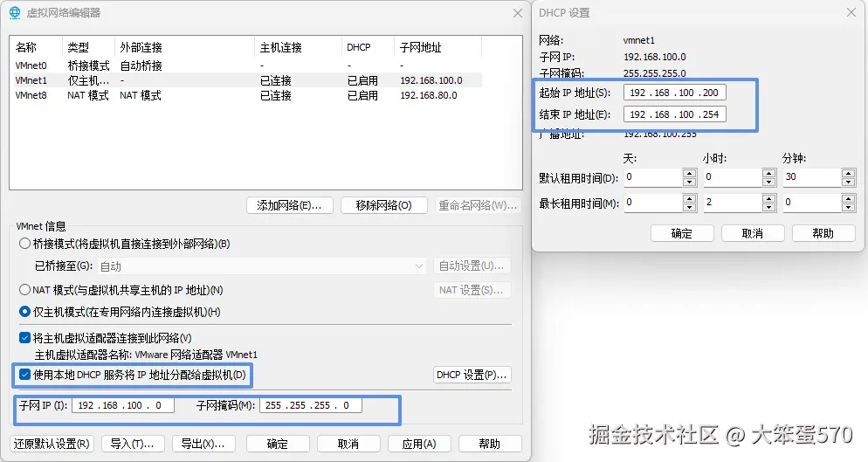868x462 pixels.
Task: Increase 默认租用时间 hours value
Action: (769, 174)
